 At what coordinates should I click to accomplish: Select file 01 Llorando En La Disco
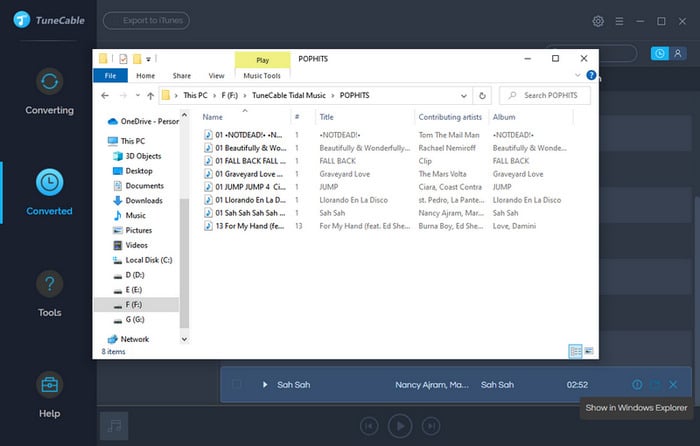(245, 200)
